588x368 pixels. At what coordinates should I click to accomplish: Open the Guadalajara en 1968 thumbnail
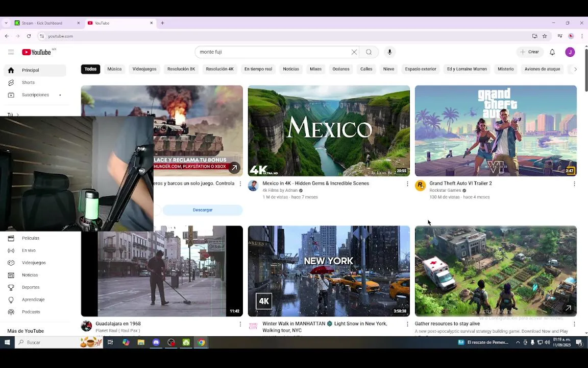pyautogui.click(x=162, y=271)
